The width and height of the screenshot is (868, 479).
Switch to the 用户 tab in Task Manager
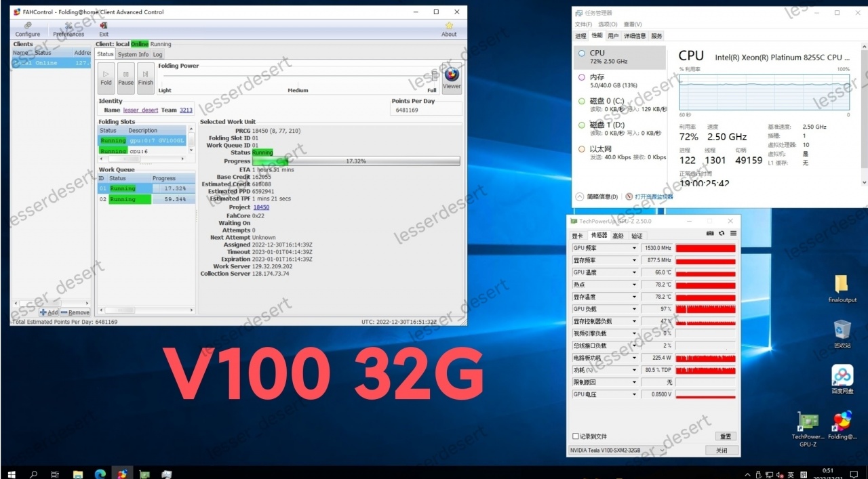coord(613,36)
